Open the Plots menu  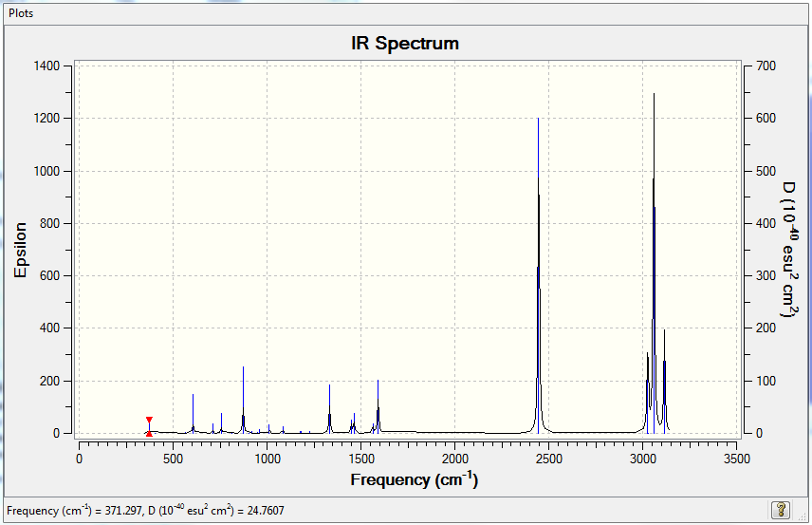[21, 13]
